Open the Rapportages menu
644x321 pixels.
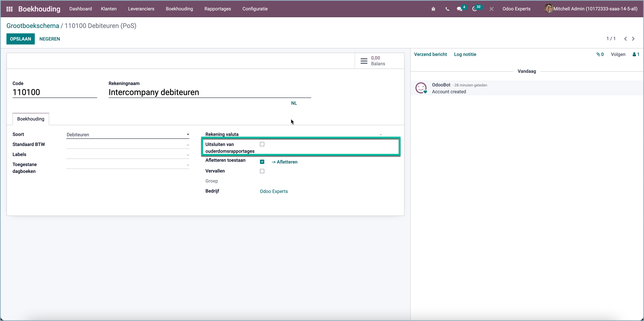(x=217, y=9)
